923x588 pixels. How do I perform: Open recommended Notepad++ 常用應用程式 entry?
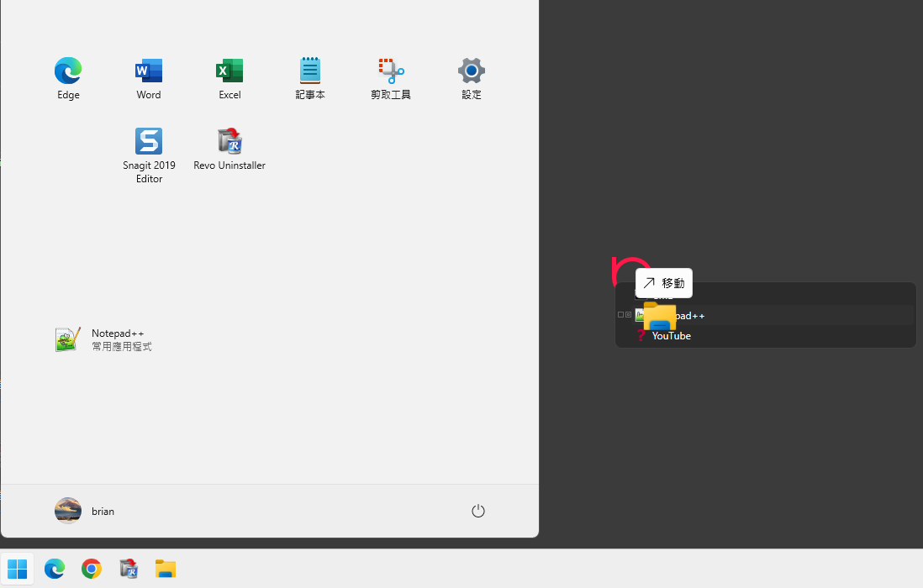click(104, 339)
